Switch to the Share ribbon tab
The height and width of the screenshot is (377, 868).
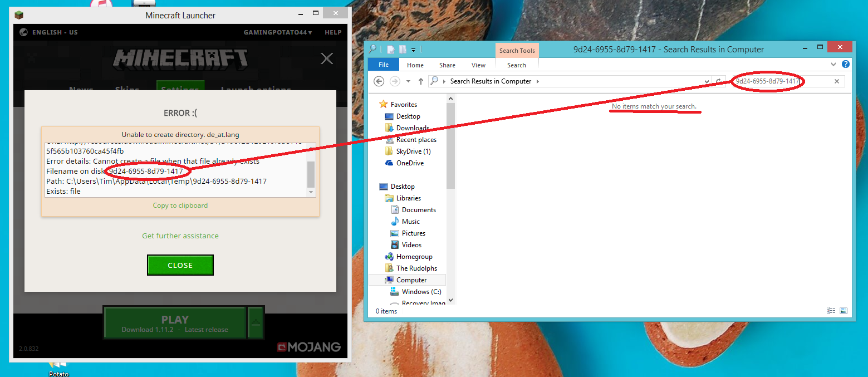[x=447, y=65]
